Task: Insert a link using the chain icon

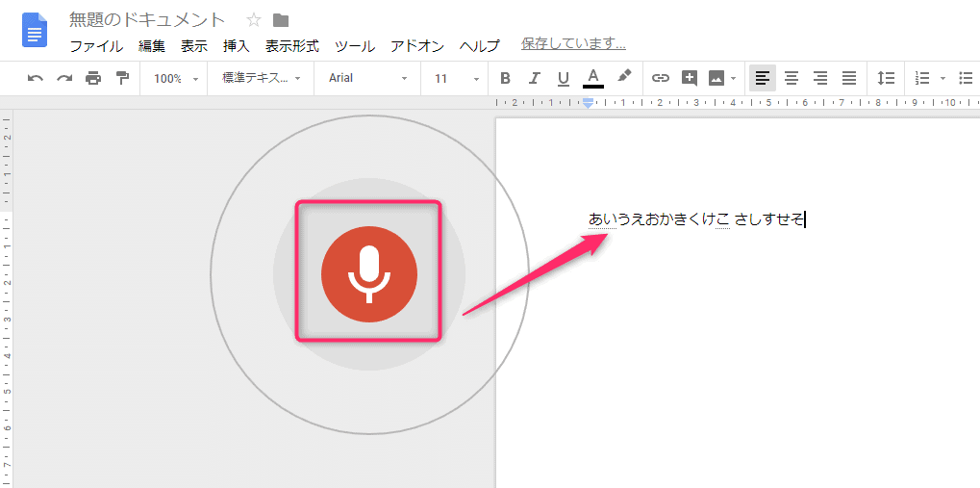Action: (x=660, y=78)
